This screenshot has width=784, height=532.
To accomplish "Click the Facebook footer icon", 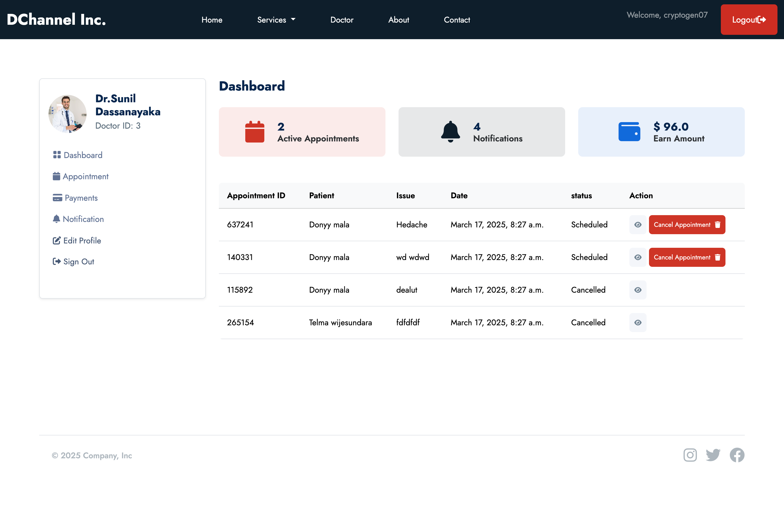I will (x=737, y=455).
